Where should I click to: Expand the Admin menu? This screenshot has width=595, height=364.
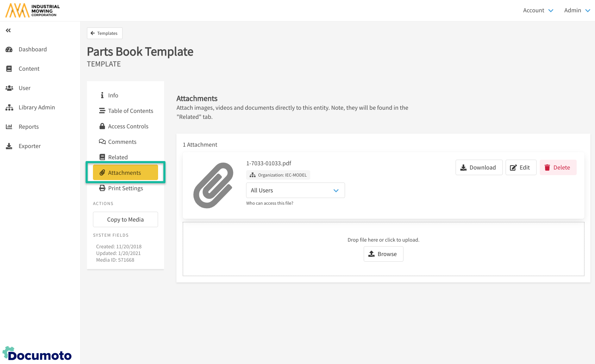[x=577, y=11]
